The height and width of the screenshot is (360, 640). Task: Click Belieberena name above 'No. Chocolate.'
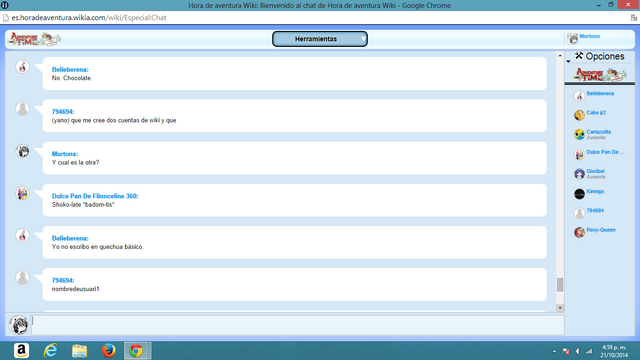click(70, 70)
